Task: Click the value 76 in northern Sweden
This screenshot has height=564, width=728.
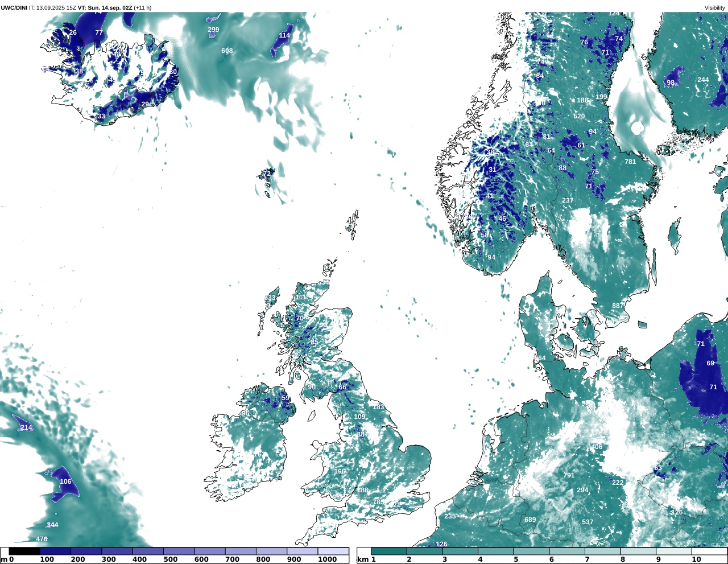Action: (584, 43)
